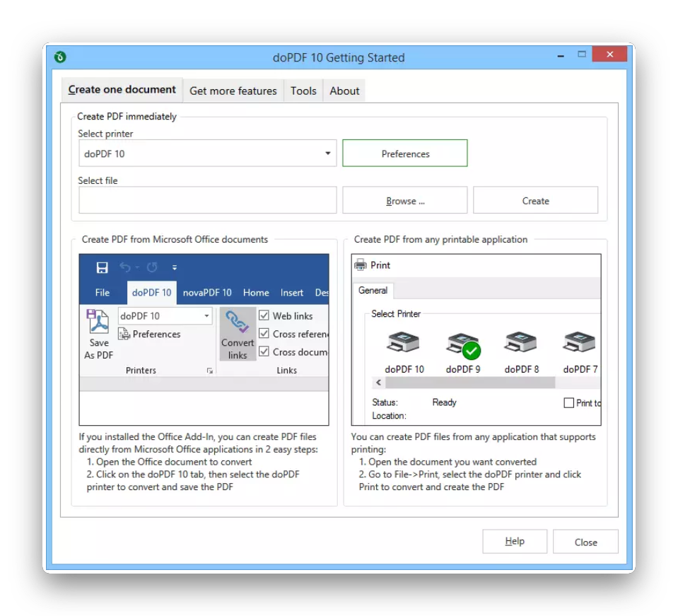The height and width of the screenshot is (616, 678).
Task: Click the Help button
Action: coord(515,541)
